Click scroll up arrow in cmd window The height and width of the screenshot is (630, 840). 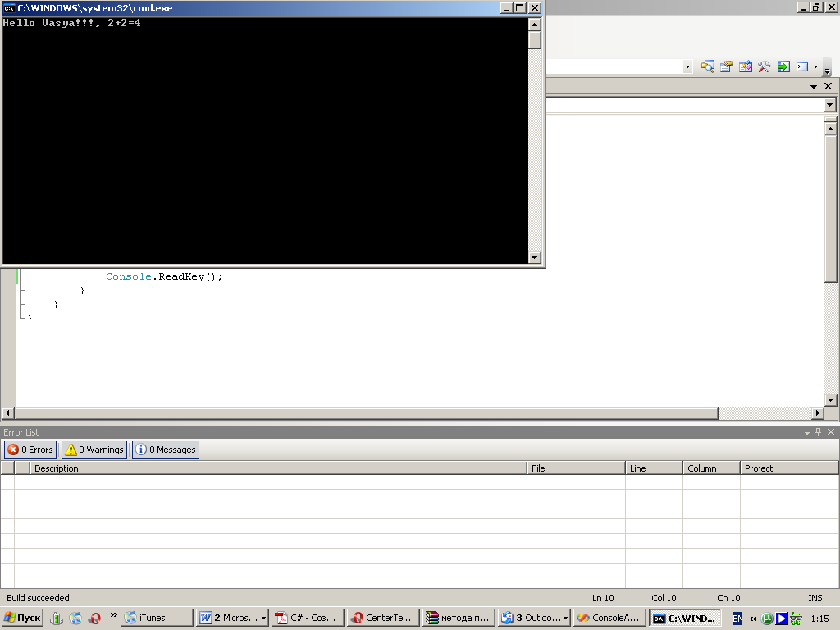click(534, 24)
